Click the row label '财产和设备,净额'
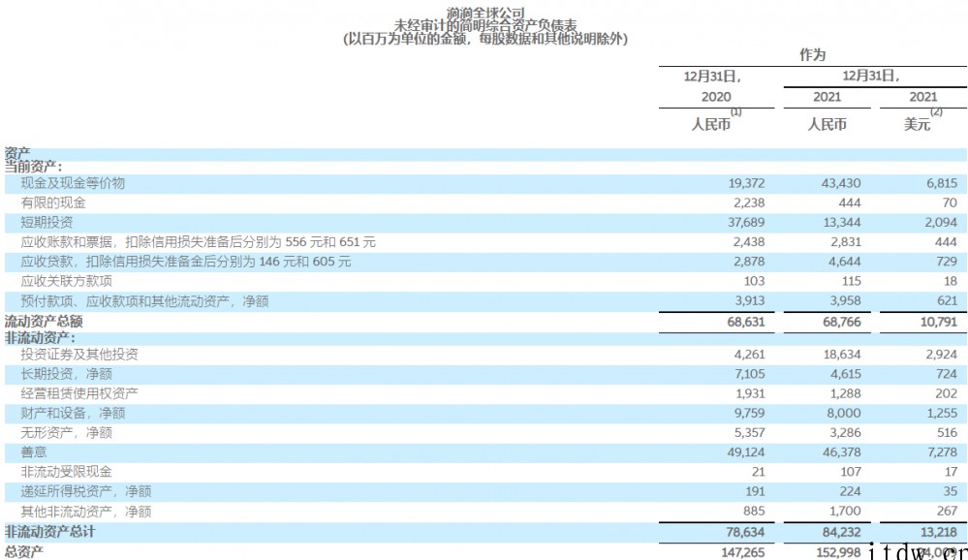The image size is (968, 560). (x=73, y=413)
